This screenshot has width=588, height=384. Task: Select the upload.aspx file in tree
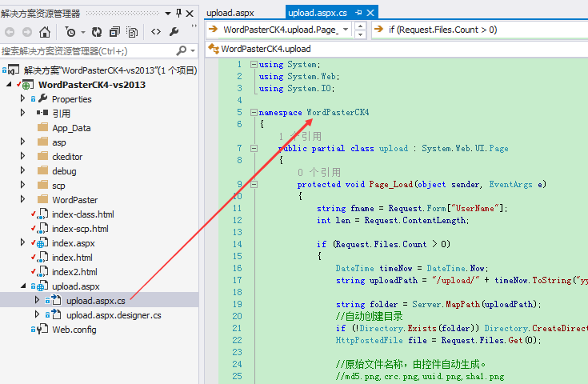pos(76,286)
